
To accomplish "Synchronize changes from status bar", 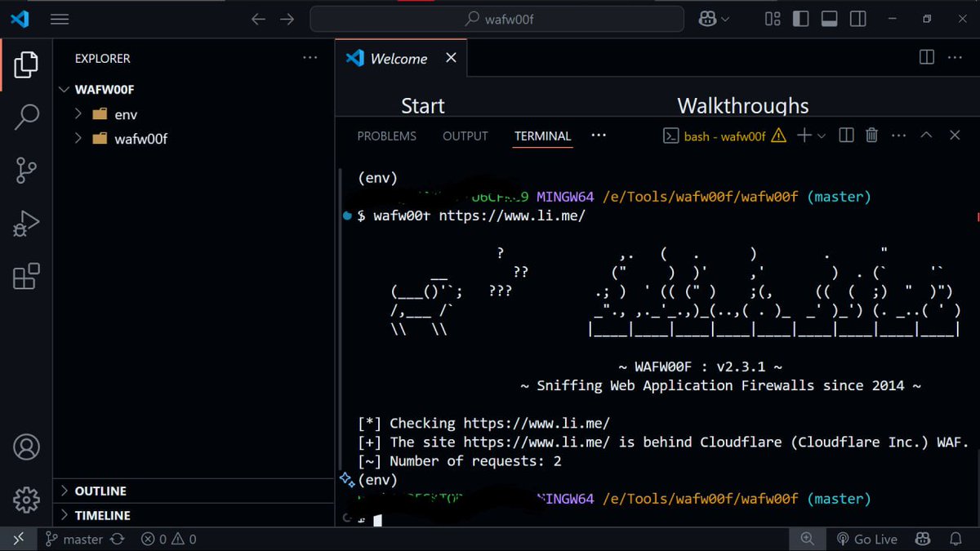I will tap(117, 540).
